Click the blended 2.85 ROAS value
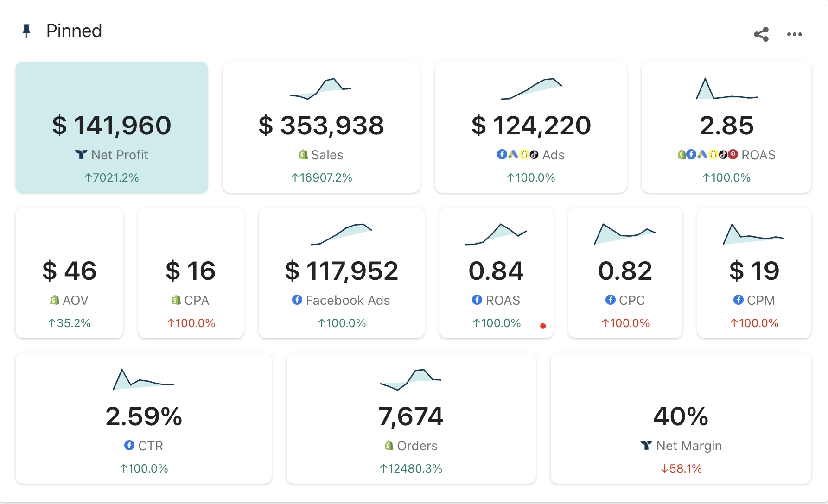 click(726, 126)
